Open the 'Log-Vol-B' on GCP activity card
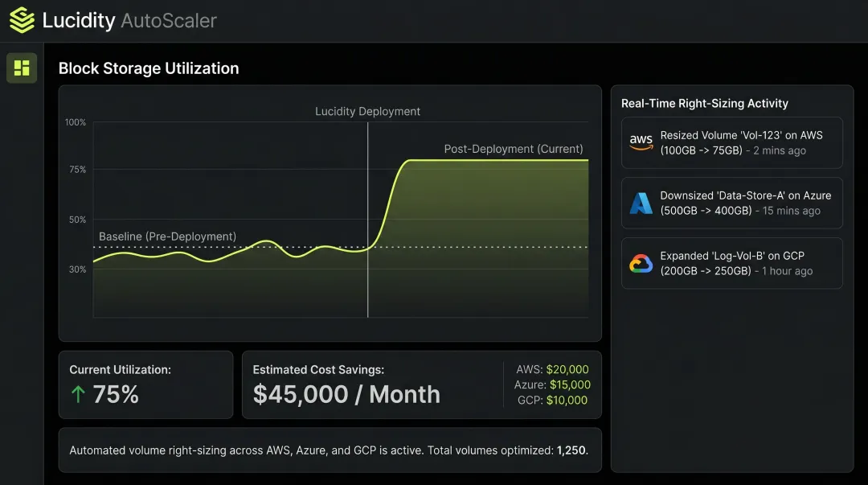The height and width of the screenshot is (485, 868). click(x=732, y=263)
